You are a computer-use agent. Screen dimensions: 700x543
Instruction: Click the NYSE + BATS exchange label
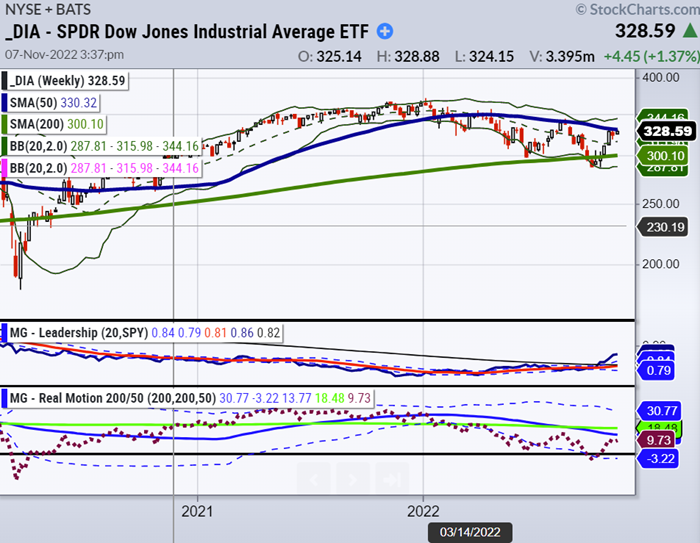point(48,9)
